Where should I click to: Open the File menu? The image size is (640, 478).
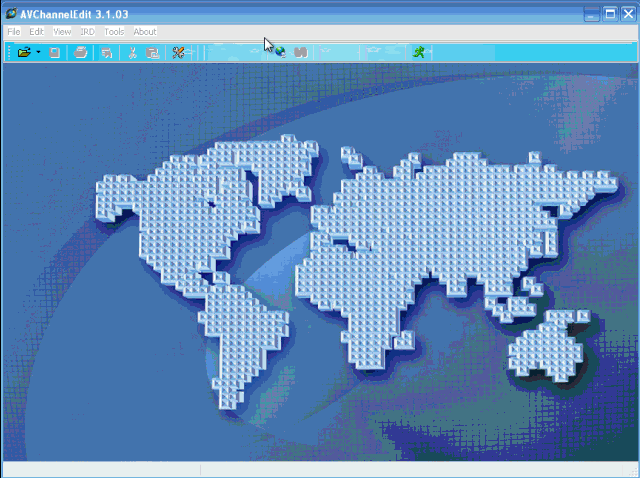pyautogui.click(x=14, y=32)
